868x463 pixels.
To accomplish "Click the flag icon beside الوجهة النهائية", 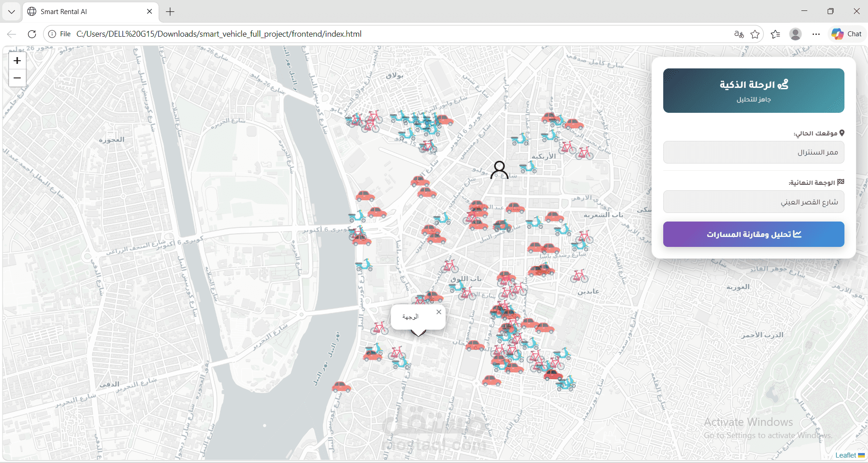I will 841,182.
